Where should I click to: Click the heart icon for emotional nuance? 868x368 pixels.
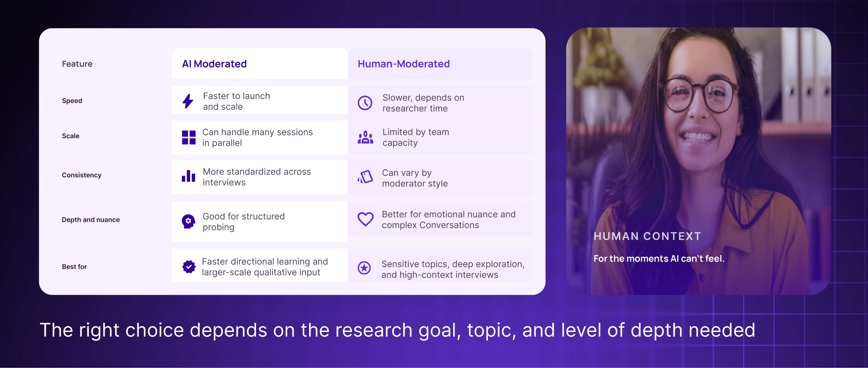[x=365, y=219]
